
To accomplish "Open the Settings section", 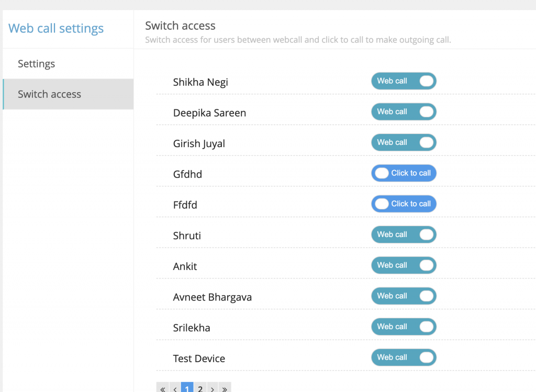I will (36, 63).
